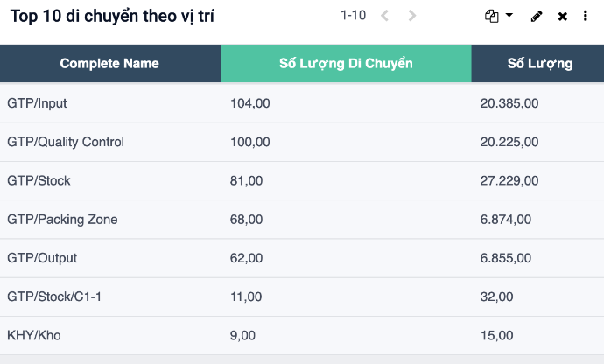Click the KHY/Kho location row
The height and width of the screenshot is (364, 604).
pos(34,335)
